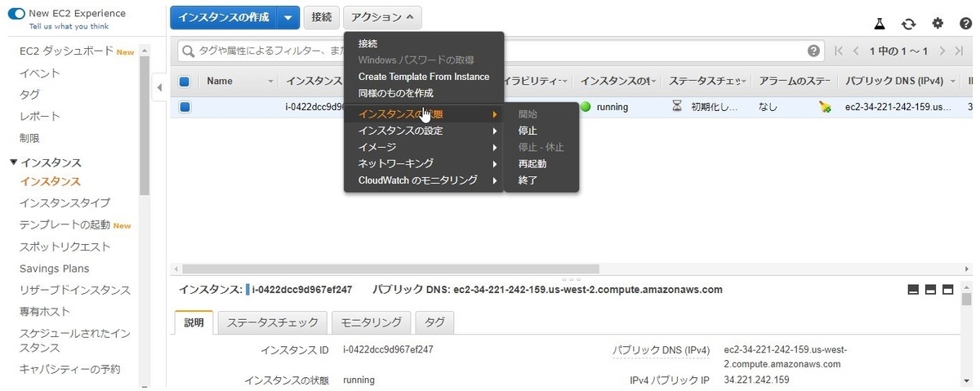Select 接続 in the actions menu
Viewport: 980px width, 391px height.
point(367,43)
